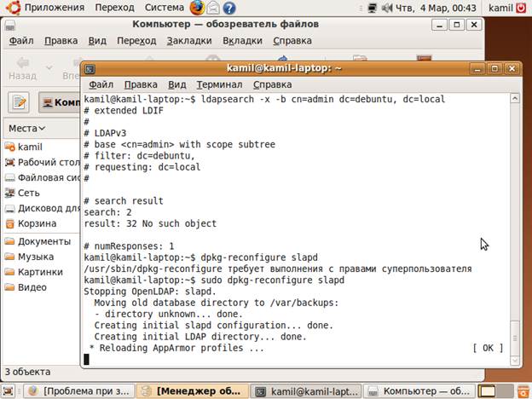This screenshot has width=532, height=399.
Task: Click the show desktop icon in taskbar
Action: tap(10, 391)
